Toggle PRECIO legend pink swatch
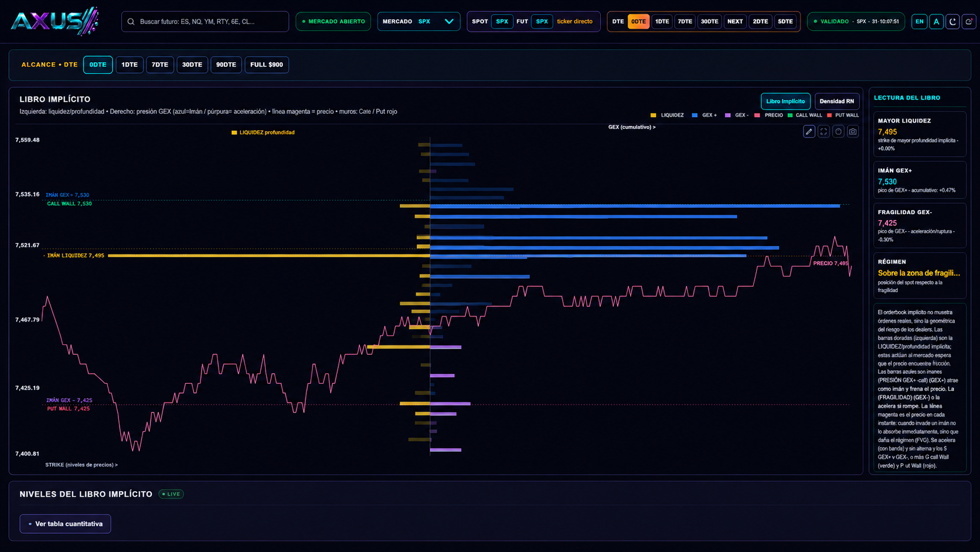The image size is (980, 552). 757,116
